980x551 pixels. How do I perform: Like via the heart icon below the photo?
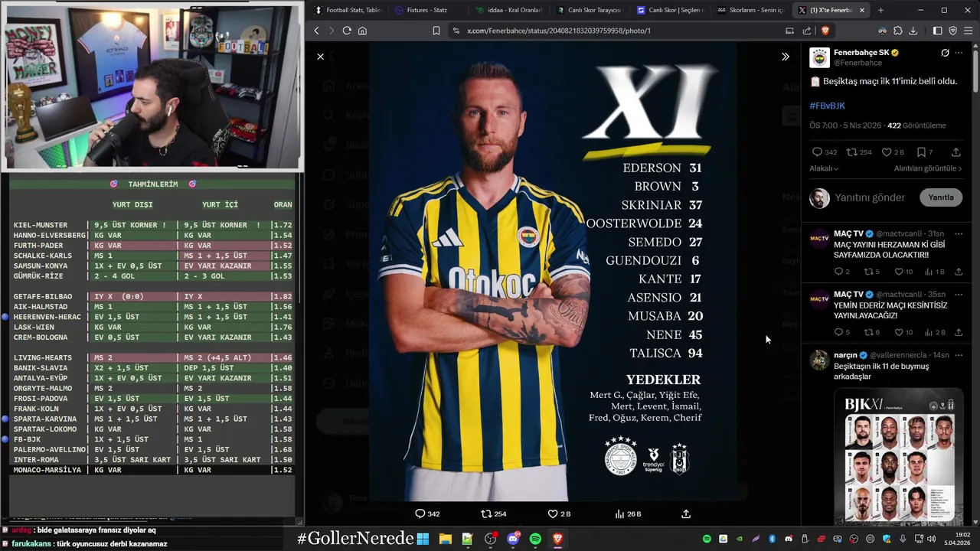(553, 514)
